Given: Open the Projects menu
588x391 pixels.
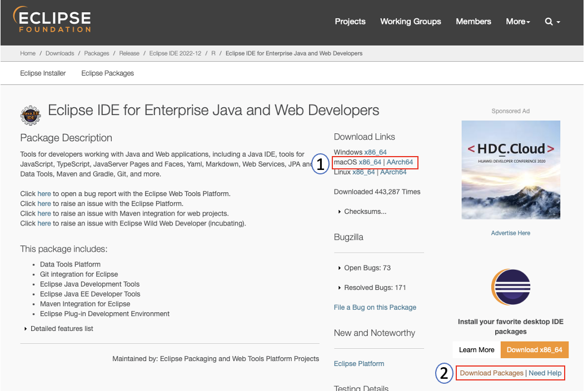Looking at the screenshot, I should click(x=350, y=21).
